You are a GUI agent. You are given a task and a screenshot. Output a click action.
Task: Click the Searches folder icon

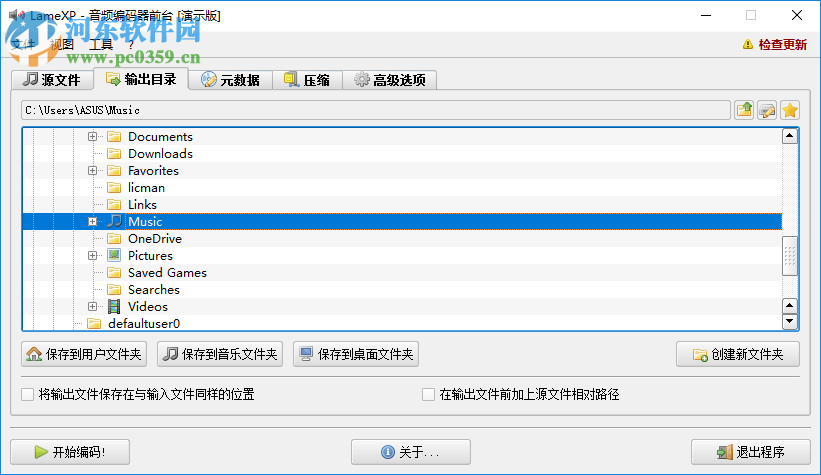pyautogui.click(x=114, y=290)
